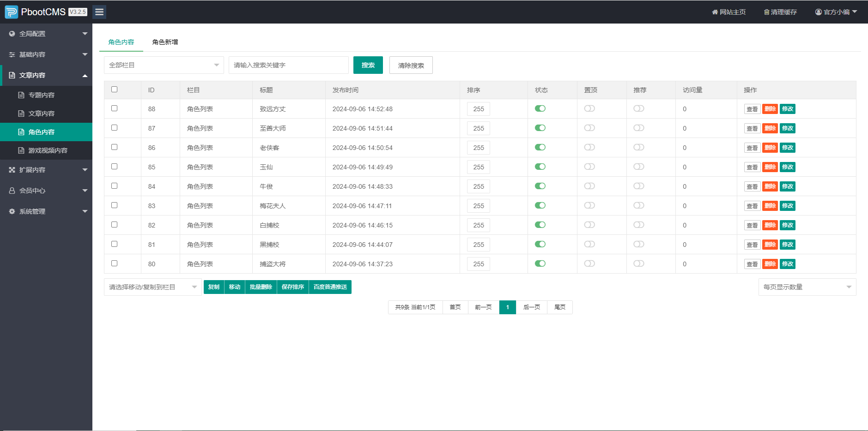
Task: Click 查看 for the 致远方丈 row
Action: (752, 109)
